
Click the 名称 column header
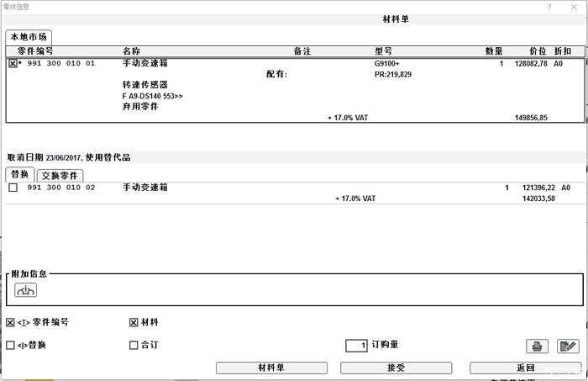tap(131, 51)
